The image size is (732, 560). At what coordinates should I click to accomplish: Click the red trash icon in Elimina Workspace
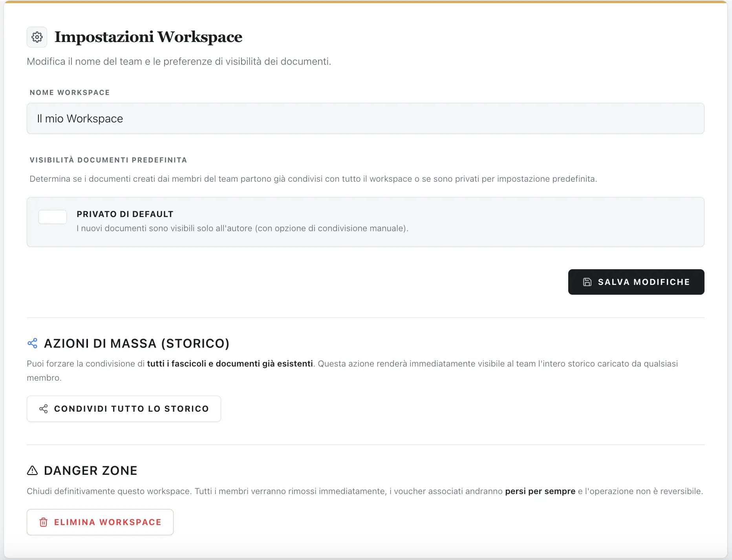(44, 522)
